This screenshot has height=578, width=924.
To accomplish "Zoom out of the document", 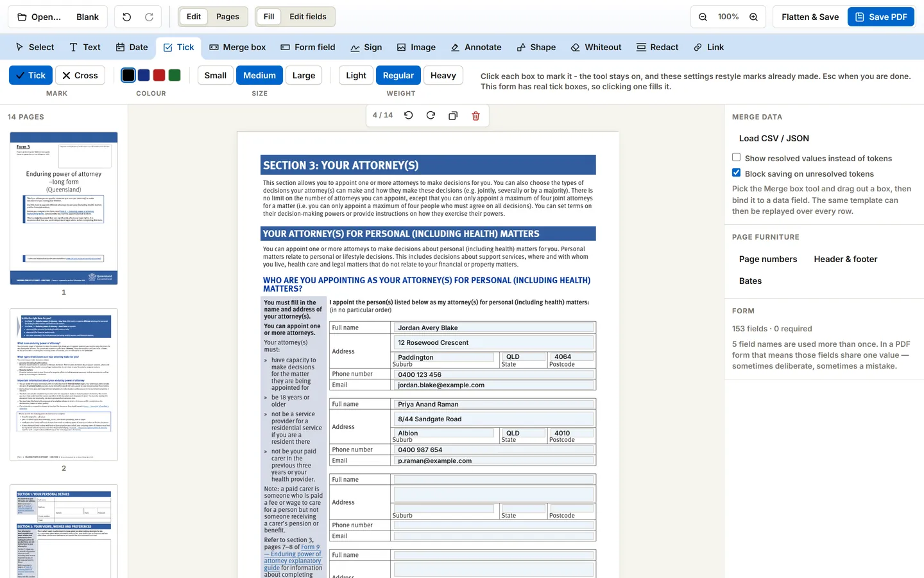I will 703,17.
